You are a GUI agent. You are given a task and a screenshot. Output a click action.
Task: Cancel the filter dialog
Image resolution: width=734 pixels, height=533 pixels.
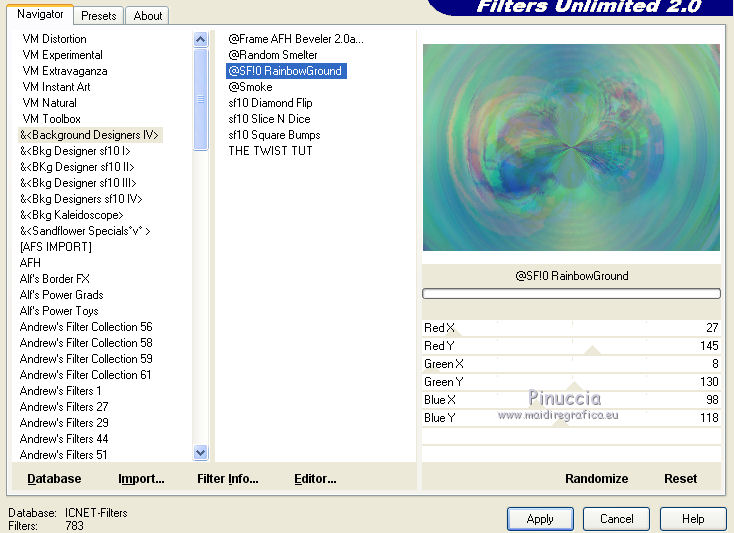pyautogui.click(x=617, y=519)
